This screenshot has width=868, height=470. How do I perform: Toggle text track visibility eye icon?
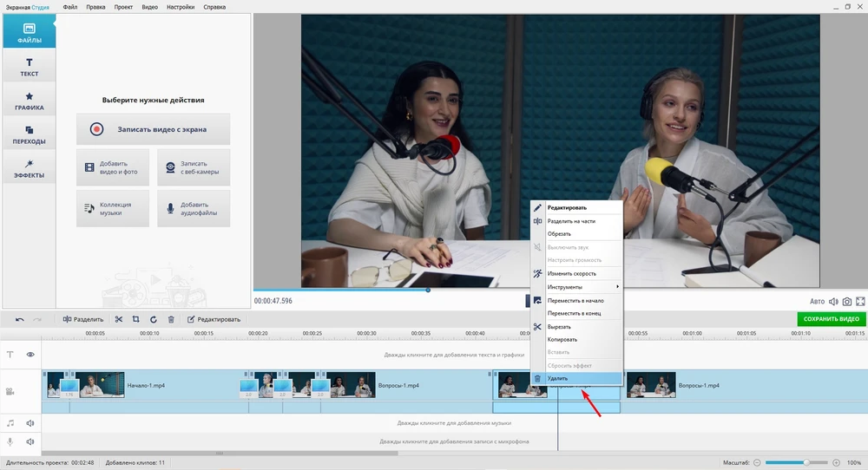click(30, 355)
